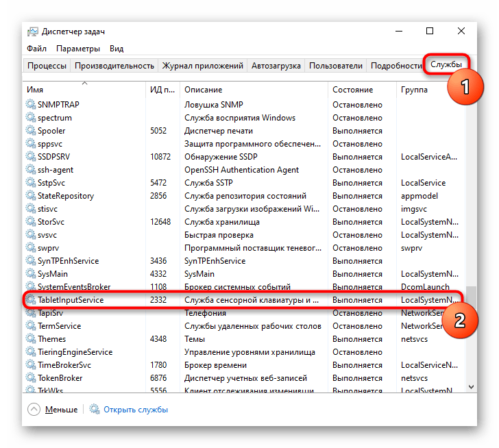
Task: Open the Параметры menu
Action: 78,49
